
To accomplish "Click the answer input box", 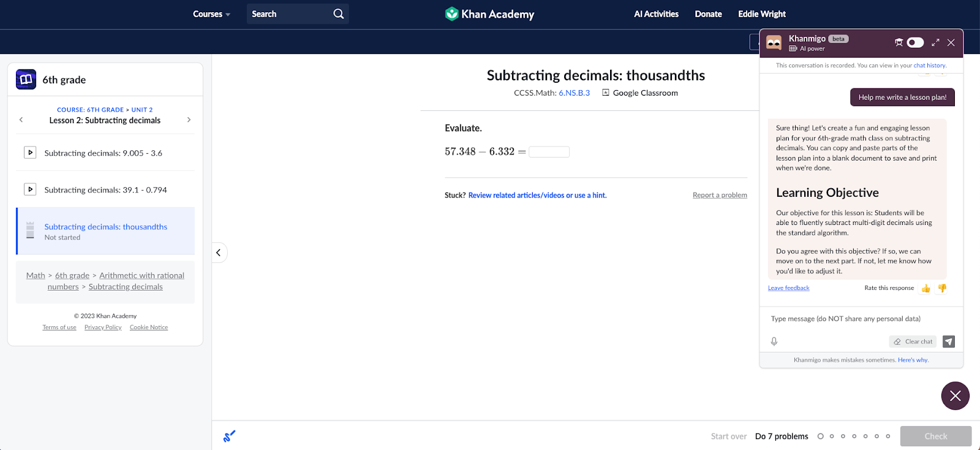I will click(549, 151).
